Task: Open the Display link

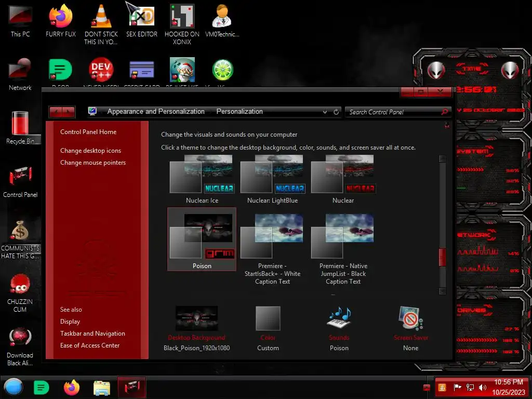Action: (x=70, y=322)
